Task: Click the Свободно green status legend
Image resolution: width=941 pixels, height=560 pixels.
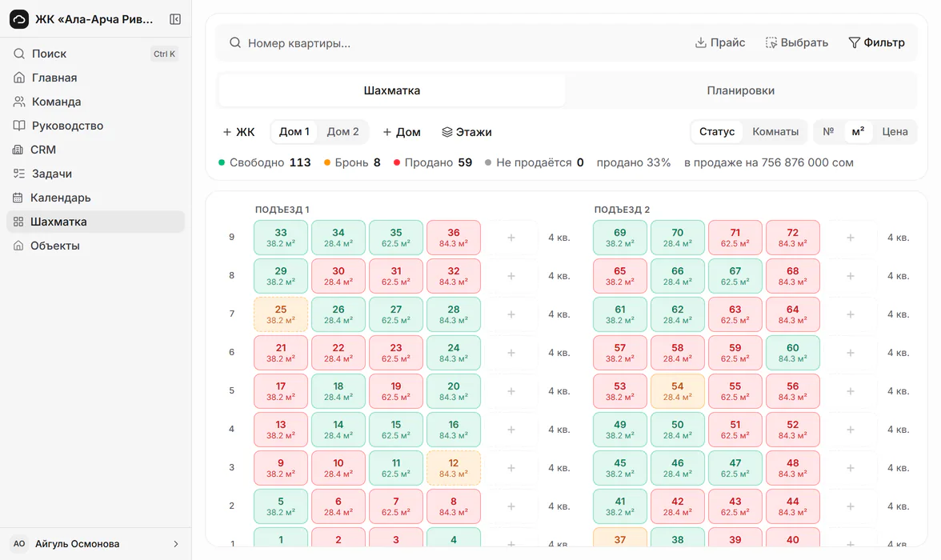Action: coord(265,162)
